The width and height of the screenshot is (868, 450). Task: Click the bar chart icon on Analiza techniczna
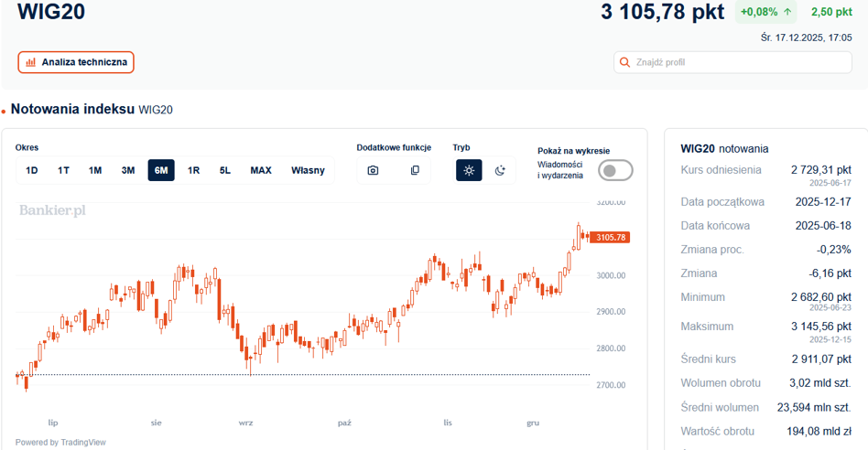tap(31, 62)
